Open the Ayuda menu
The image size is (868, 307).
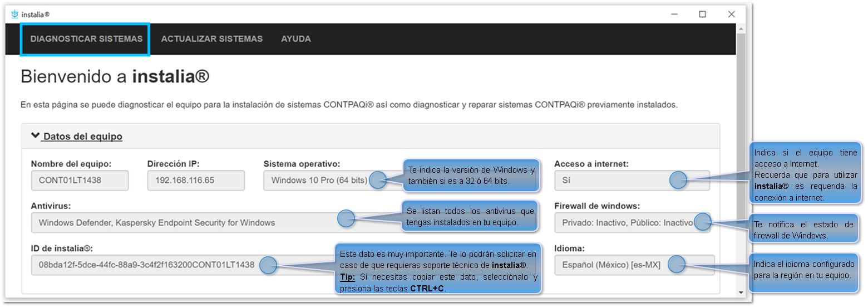coord(296,39)
